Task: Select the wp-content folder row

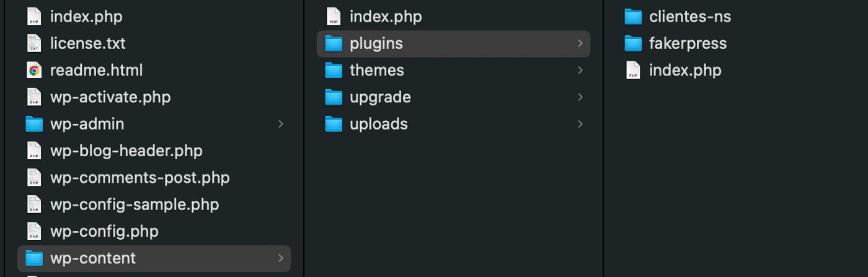Action: (154, 258)
